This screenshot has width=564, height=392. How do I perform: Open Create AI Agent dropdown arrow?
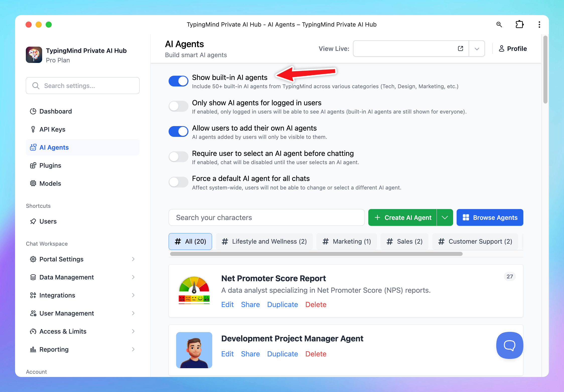click(x=445, y=217)
